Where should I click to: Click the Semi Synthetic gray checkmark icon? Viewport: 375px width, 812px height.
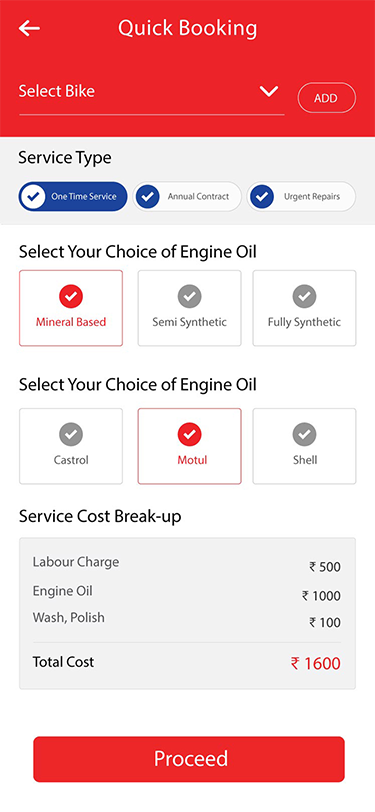pyautogui.click(x=190, y=296)
